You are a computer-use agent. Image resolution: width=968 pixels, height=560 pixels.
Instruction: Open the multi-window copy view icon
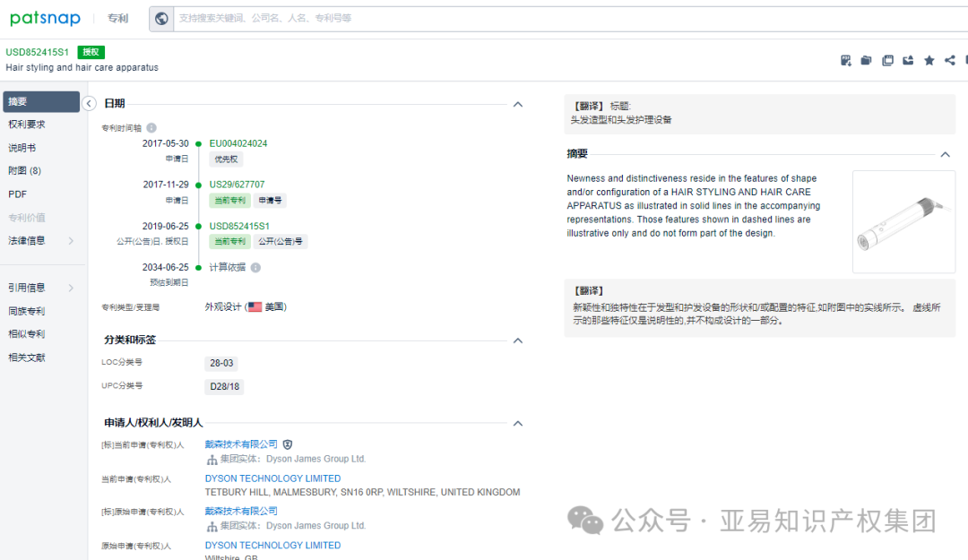(x=887, y=60)
